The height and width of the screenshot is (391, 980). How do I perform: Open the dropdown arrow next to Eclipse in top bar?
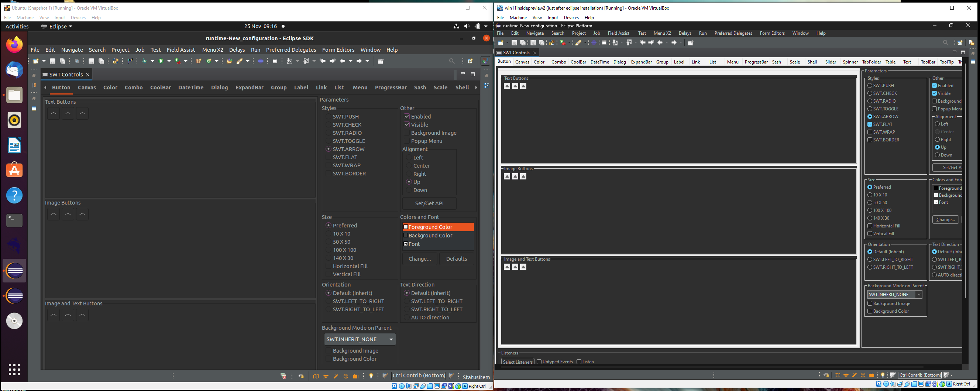71,26
